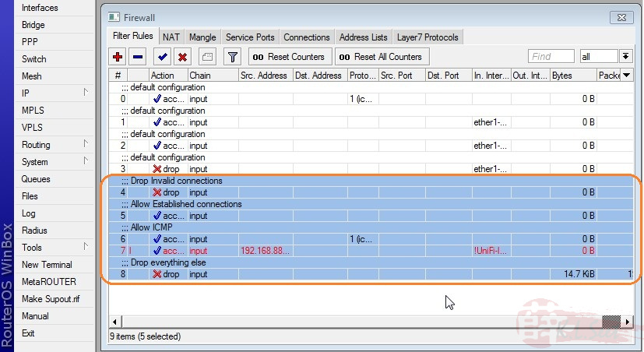Open the Mangle tab
This screenshot has width=644, height=352.
pos(202,37)
